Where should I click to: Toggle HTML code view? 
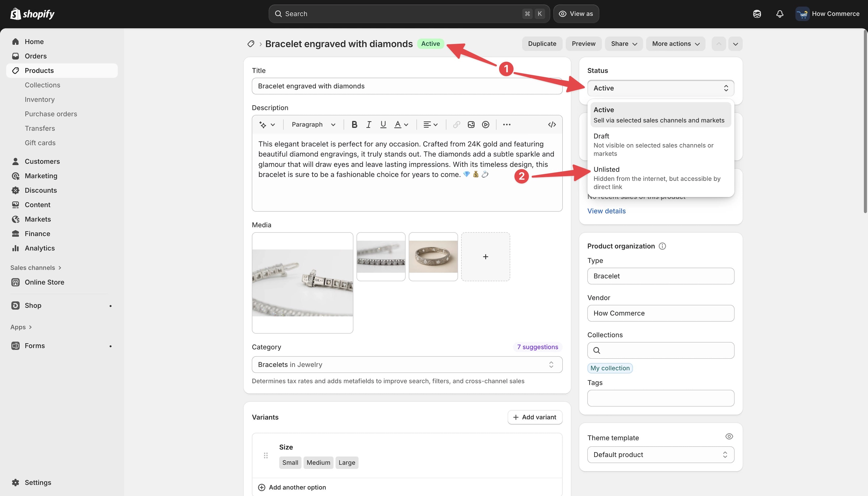pyautogui.click(x=552, y=125)
